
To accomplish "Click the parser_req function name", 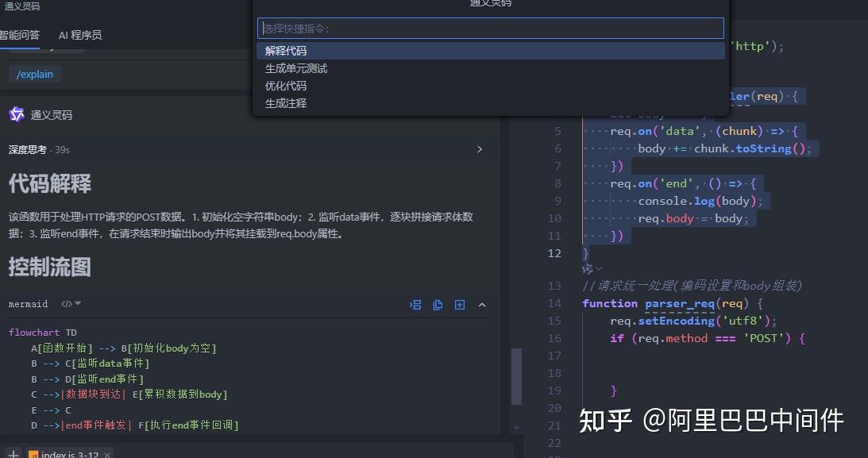I will tap(679, 304).
